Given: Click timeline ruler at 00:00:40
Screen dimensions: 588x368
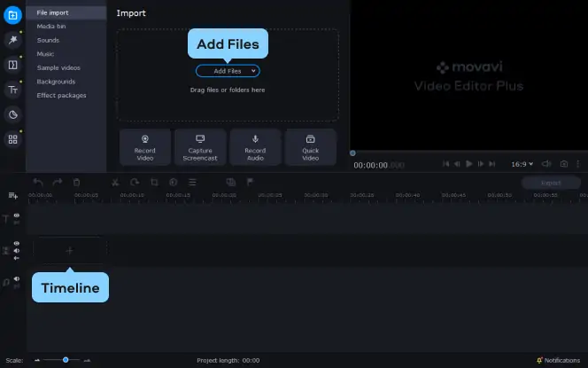Looking at the screenshot, I should pyautogui.click(x=407, y=195).
